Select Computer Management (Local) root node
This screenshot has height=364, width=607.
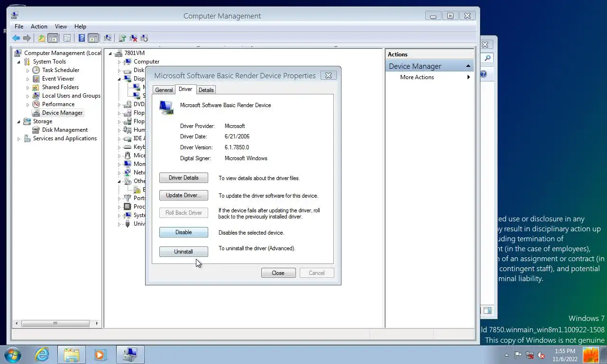63,53
